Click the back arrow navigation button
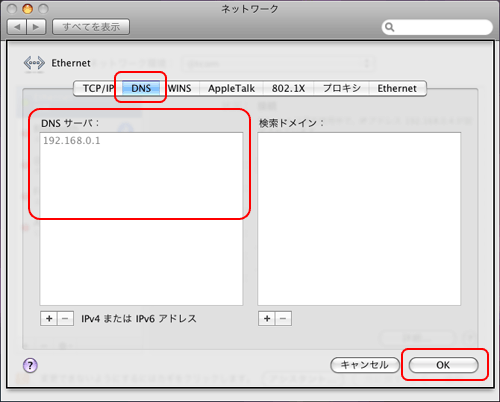Viewport: 500px width, 402px height. [x=17, y=27]
